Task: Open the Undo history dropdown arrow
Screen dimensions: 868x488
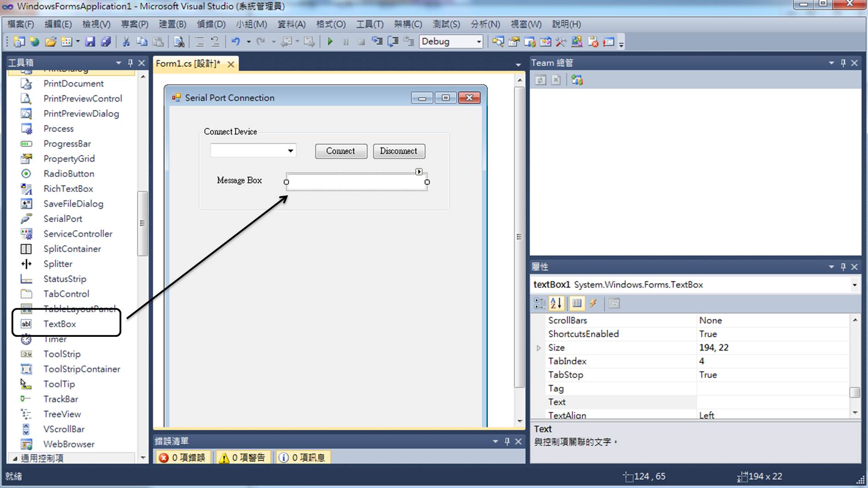Action: tap(249, 42)
